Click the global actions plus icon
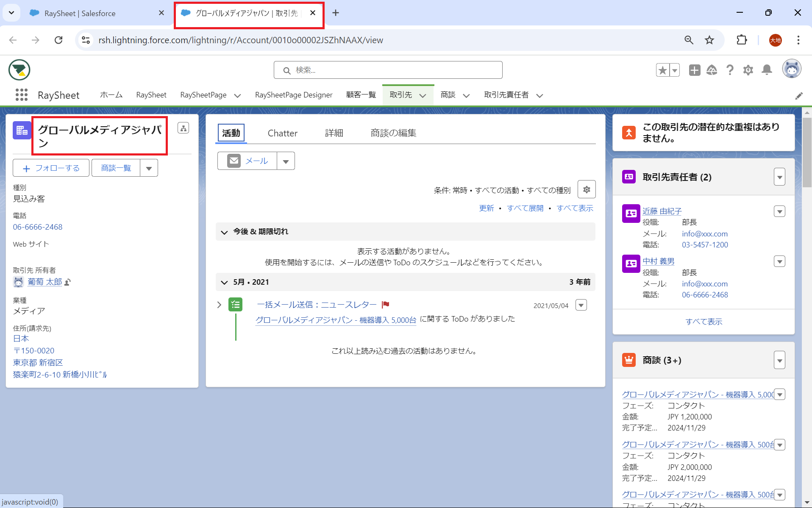812x508 pixels. pyautogui.click(x=694, y=70)
